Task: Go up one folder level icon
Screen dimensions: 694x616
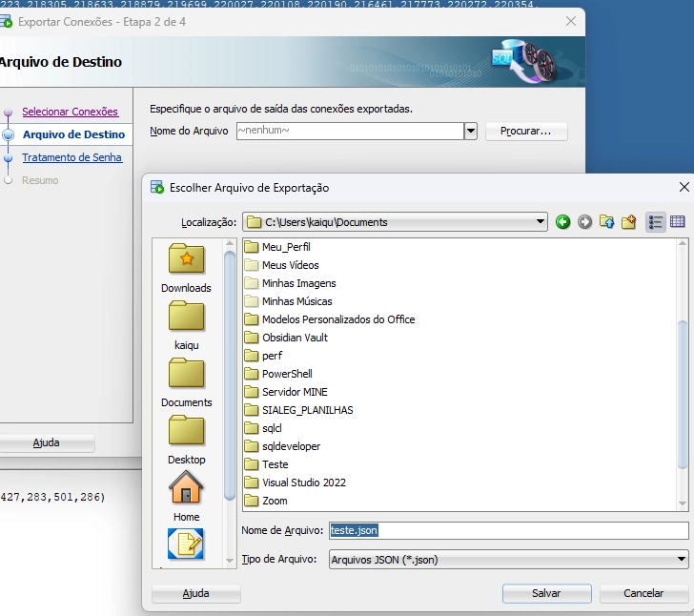Action: click(x=607, y=221)
